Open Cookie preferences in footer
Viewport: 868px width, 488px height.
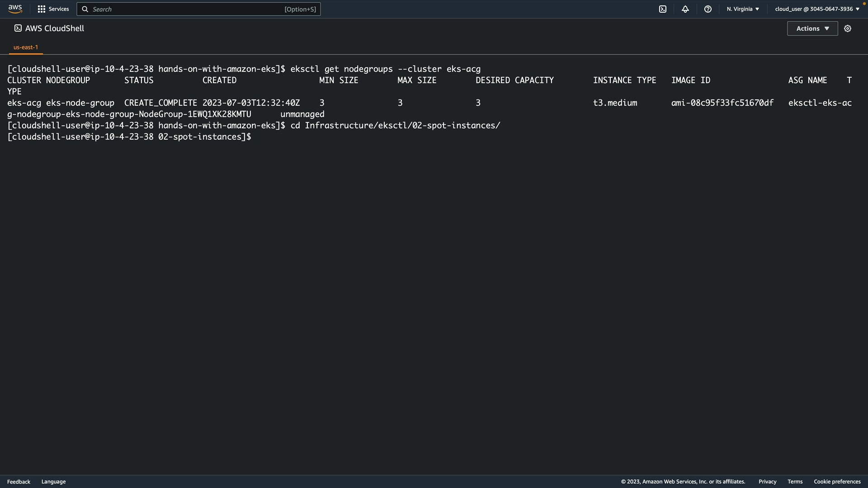coord(837,482)
